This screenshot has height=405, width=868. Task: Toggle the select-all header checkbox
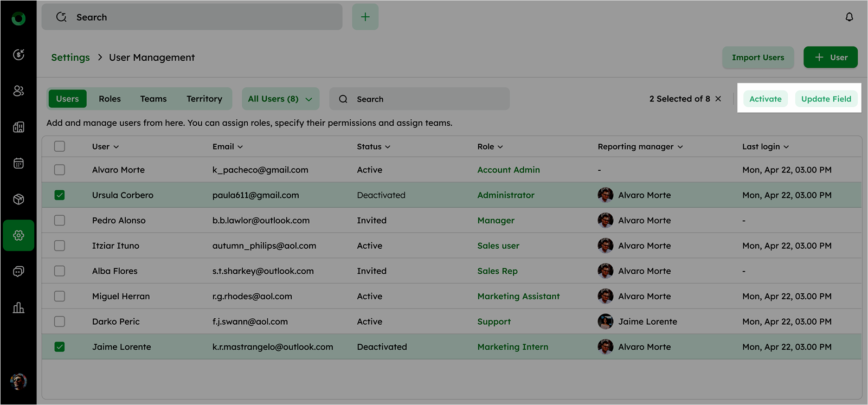coord(60,146)
